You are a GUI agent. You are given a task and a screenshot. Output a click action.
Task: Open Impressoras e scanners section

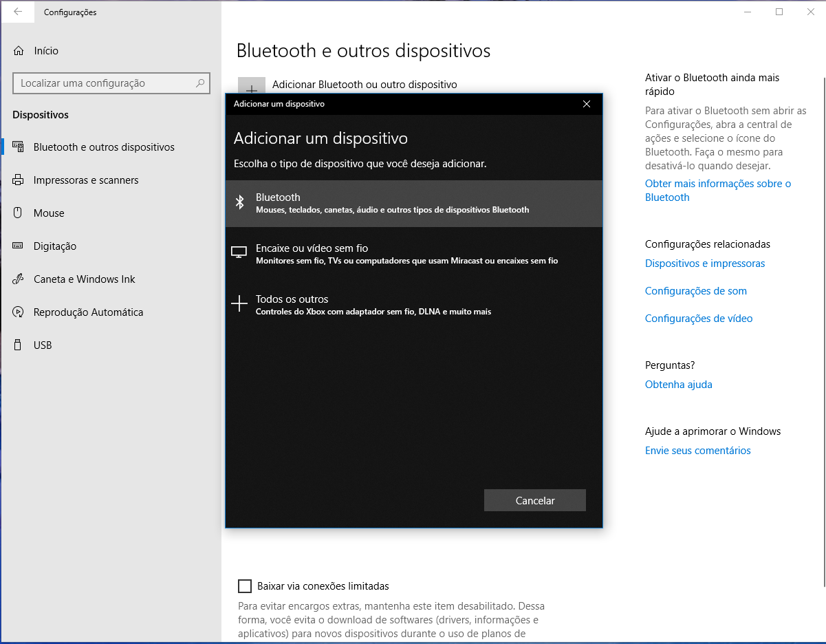tap(86, 180)
